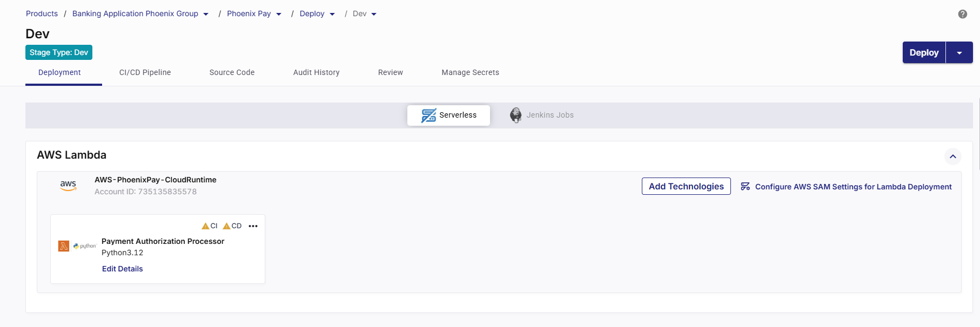This screenshot has height=327, width=980.
Task: Go to the Manage Secrets tab
Action: 470,72
